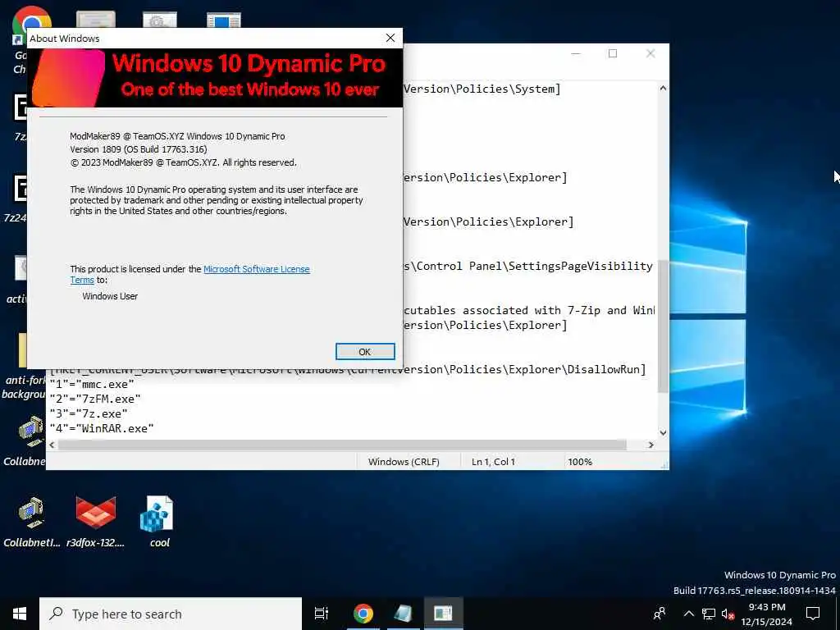
Task: Click Notepad horizontal scrollbar left arrow
Action: [x=52, y=445]
